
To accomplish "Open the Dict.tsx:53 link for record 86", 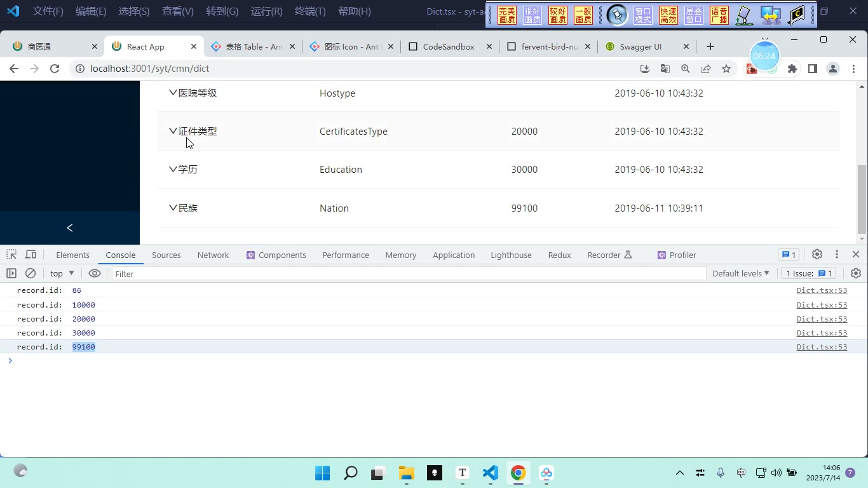I will pyautogui.click(x=822, y=290).
